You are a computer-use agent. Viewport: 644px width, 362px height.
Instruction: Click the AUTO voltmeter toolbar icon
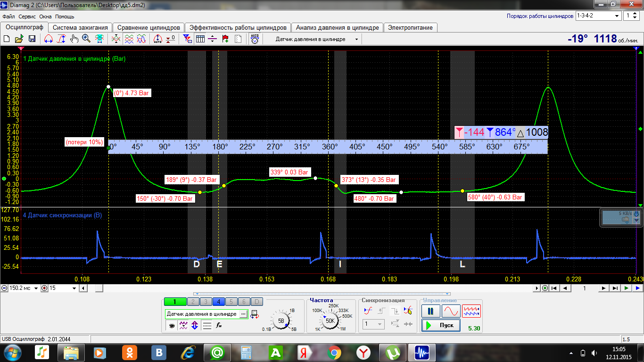[x=255, y=39]
